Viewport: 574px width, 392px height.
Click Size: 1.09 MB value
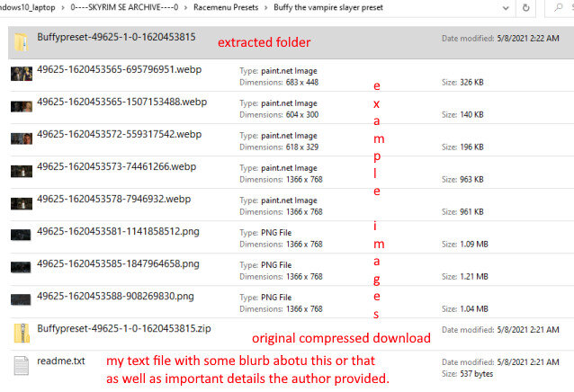pos(465,245)
